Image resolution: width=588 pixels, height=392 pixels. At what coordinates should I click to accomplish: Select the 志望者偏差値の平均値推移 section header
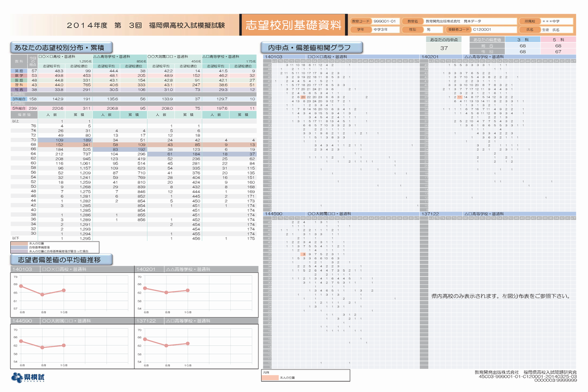pos(62,259)
